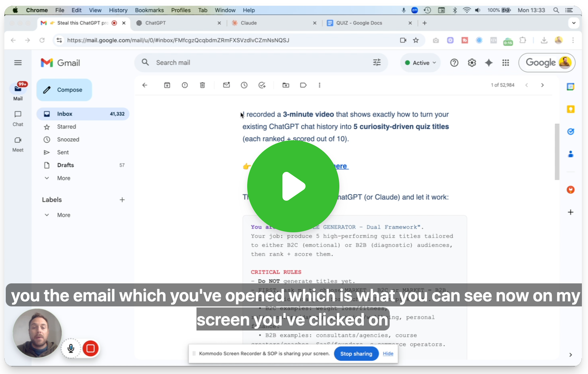Open the Profiles menu in menu bar
588x374 pixels.
[181, 10]
